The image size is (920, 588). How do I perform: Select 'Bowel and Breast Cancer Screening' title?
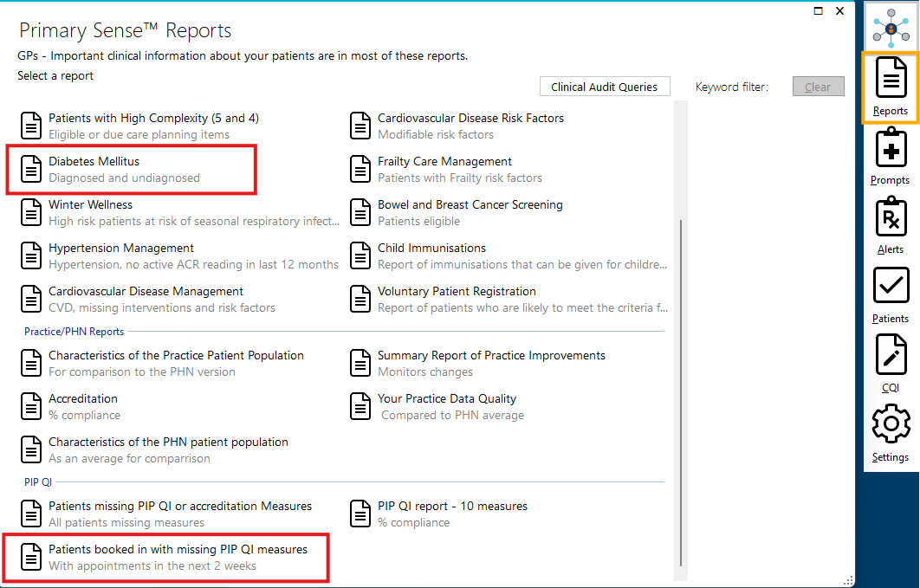(470, 204)
